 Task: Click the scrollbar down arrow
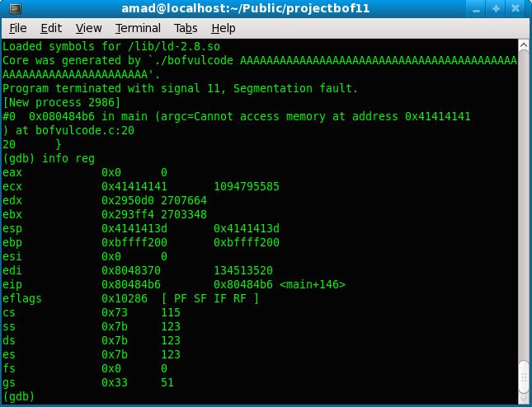pos(524,398)
